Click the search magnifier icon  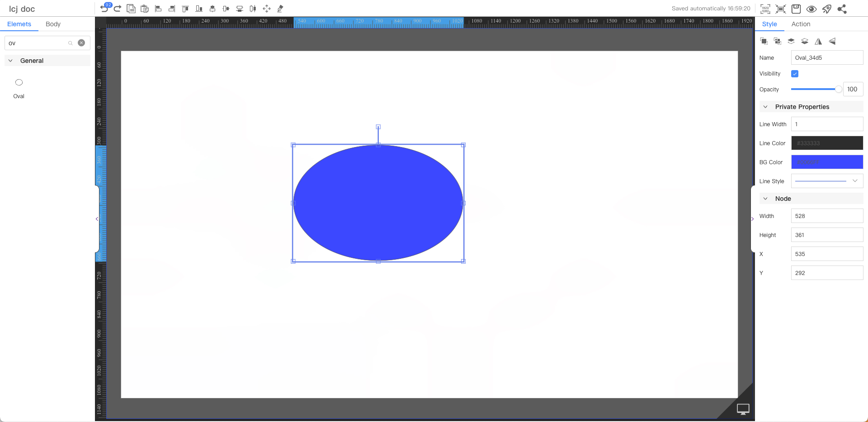(71, 43)
